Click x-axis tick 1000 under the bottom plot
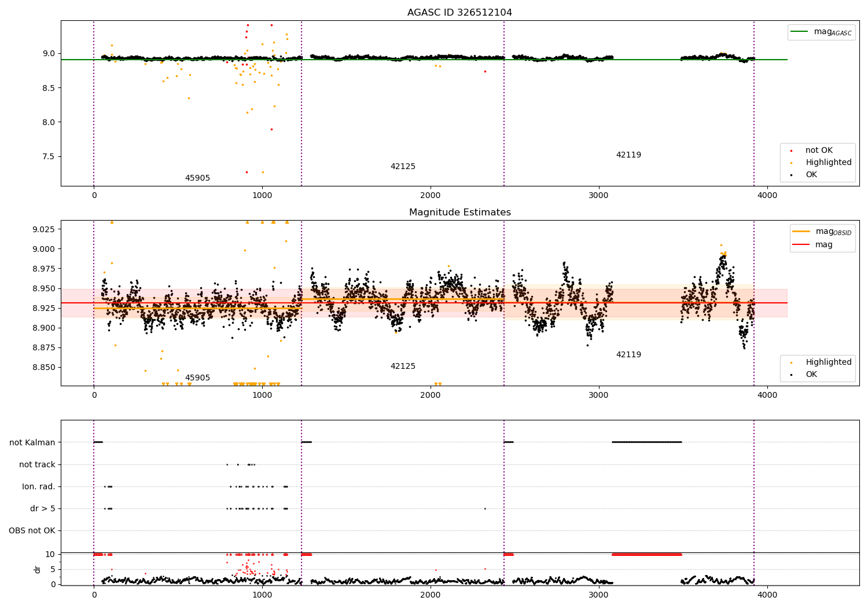 tap(262, 595)
